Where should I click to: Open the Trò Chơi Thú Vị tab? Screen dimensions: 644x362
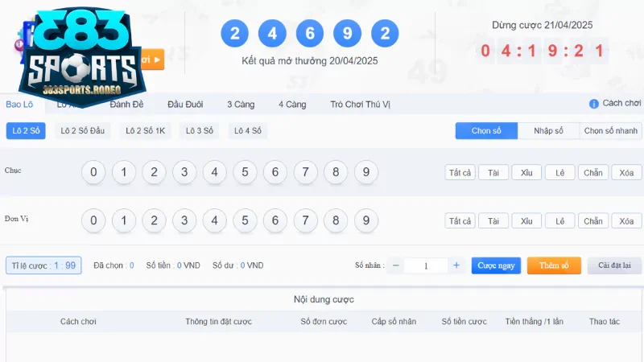tap(360, 105)
